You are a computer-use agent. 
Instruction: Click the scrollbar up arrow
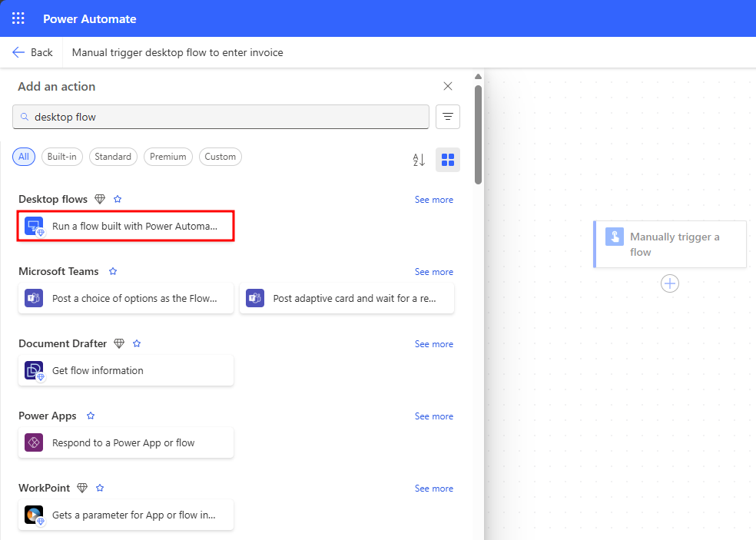tap(478, 77)
